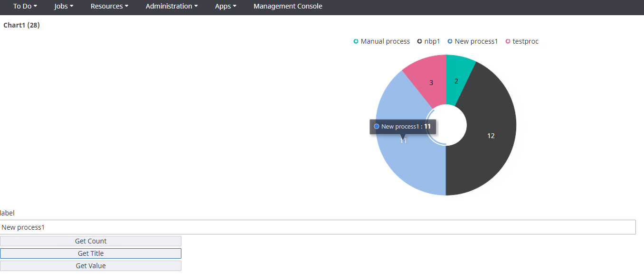Toggle the nbp1 legend label
The width and height of the screenshot is (644, 280).
[x=432, y=42]
